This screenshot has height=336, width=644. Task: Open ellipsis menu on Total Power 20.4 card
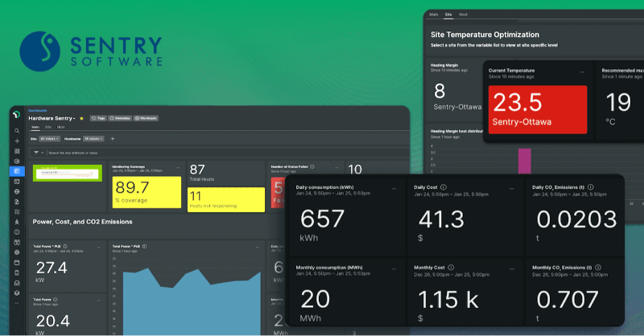tap(98, 301)
